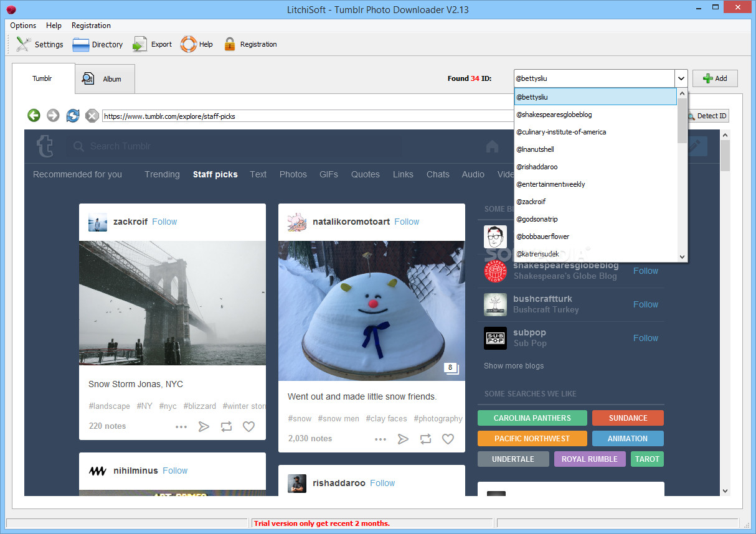The height and width of the screenshot is (534, 756).
Task: Open the Directory toolbar item
Action: 98,44
